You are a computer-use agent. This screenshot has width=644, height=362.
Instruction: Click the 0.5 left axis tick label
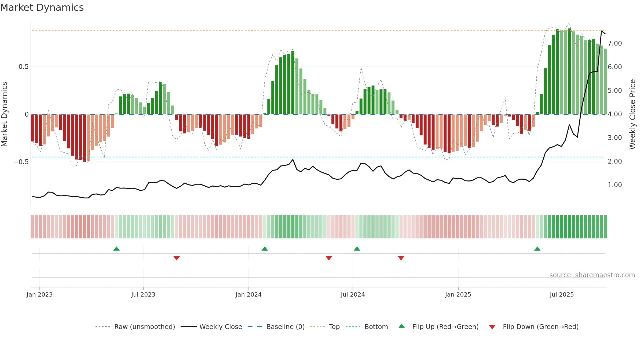[x=24, y=67]
